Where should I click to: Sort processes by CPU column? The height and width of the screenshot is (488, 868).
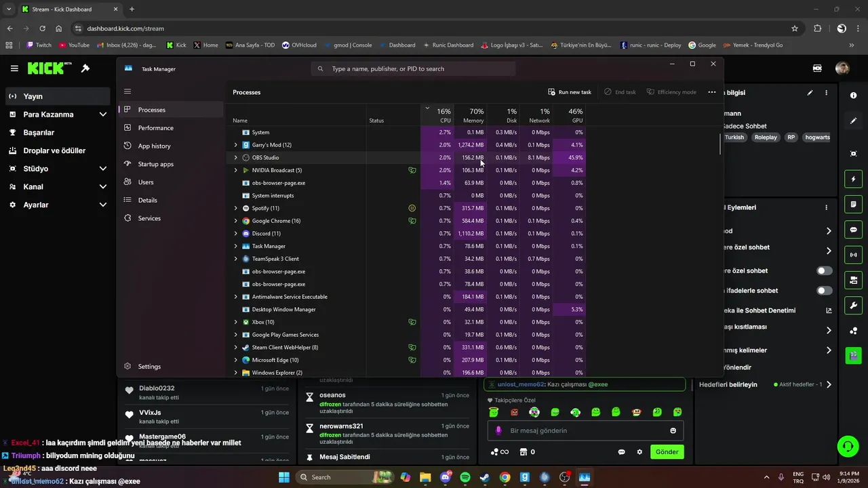pos(437,115)
